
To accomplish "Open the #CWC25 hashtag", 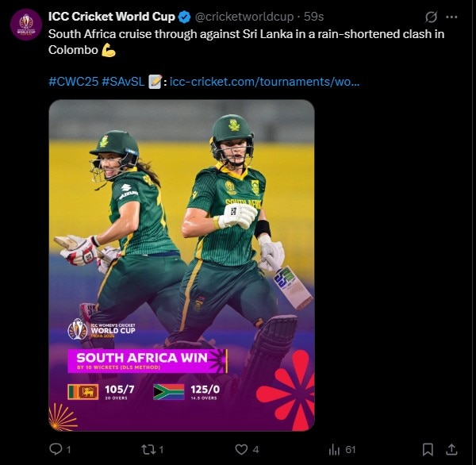I will click(x=72, y=82).
